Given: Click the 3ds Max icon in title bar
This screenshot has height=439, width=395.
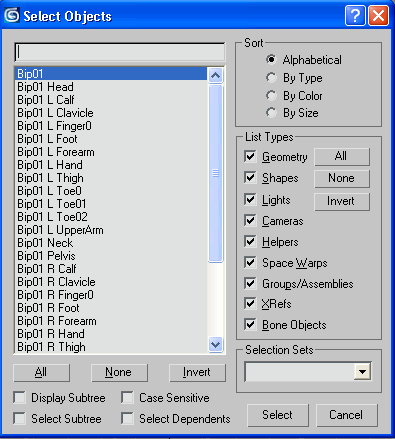Looking at the screenshot, I should pos(12,15).
